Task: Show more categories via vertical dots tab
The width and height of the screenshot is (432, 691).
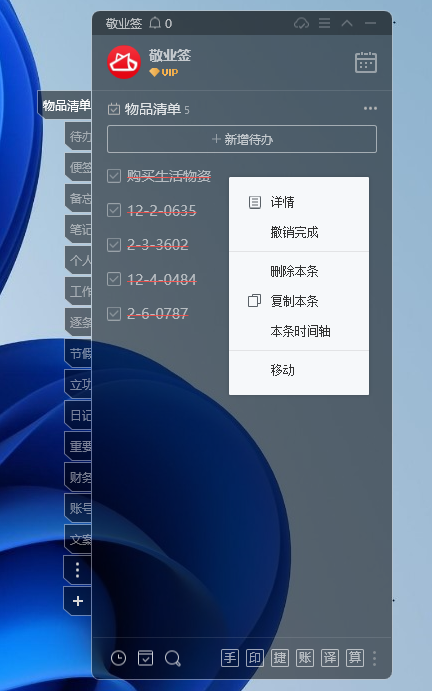Action: [78, 570]
